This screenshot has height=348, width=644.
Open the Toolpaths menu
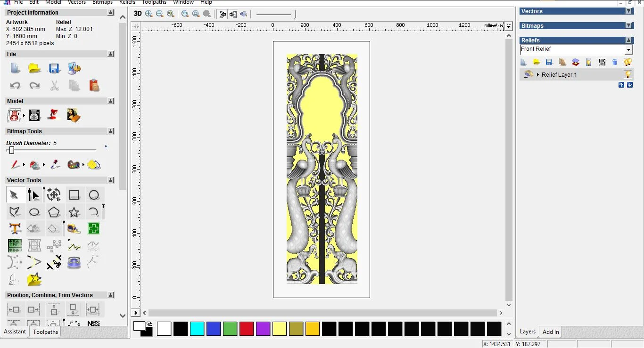click(154, 2)
